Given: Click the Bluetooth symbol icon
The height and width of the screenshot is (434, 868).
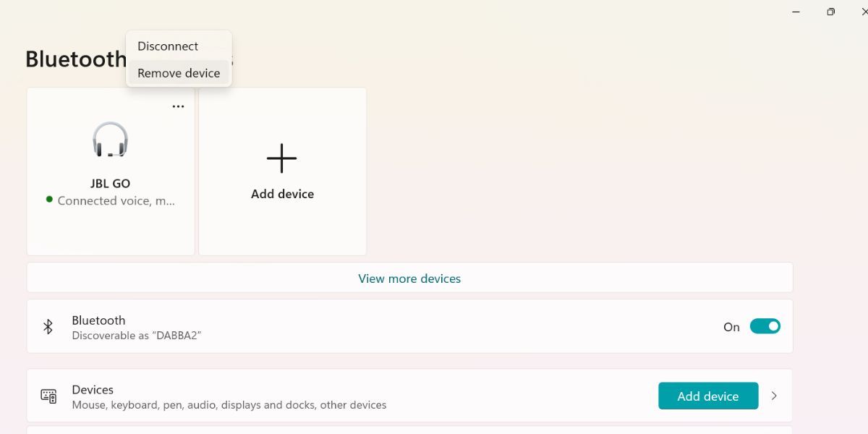Looking at the screenshot, I should point(48,327).
